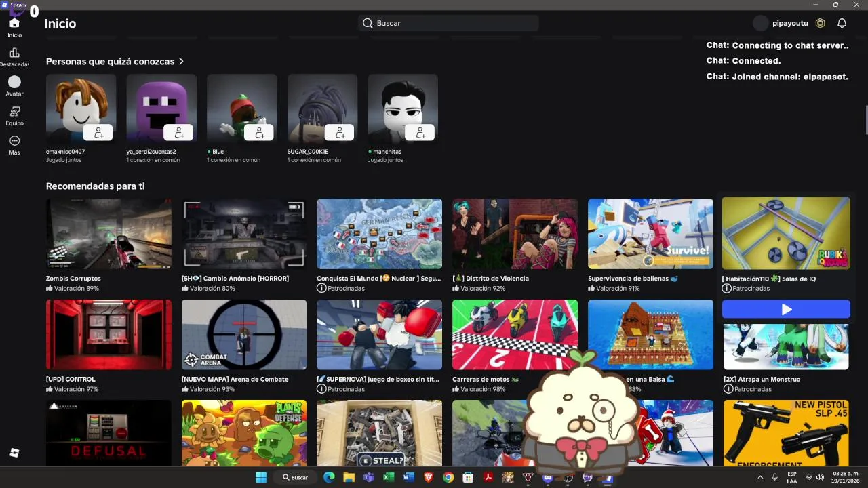Open Robux hexagon icon
The image size is (868, 488).
pos(820,23)
